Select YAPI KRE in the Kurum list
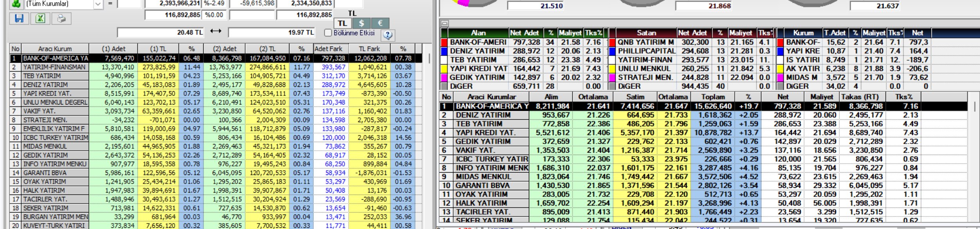This screenshot has width=980, height=229. (803, 51)
